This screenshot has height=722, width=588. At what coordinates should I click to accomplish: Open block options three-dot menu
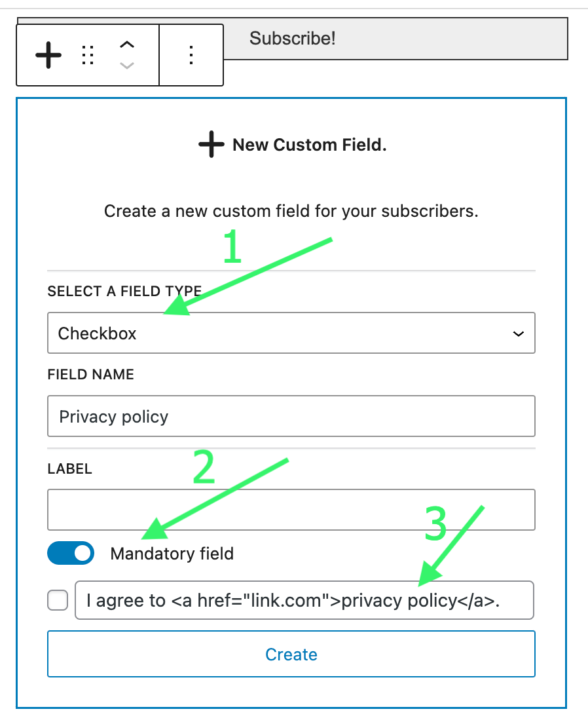pyautogui.click(x=191, y=55)
